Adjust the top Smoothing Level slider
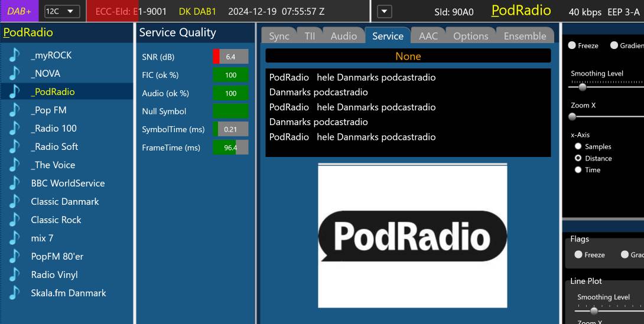Viewport: 644px width, 324px height. (583, 87)
